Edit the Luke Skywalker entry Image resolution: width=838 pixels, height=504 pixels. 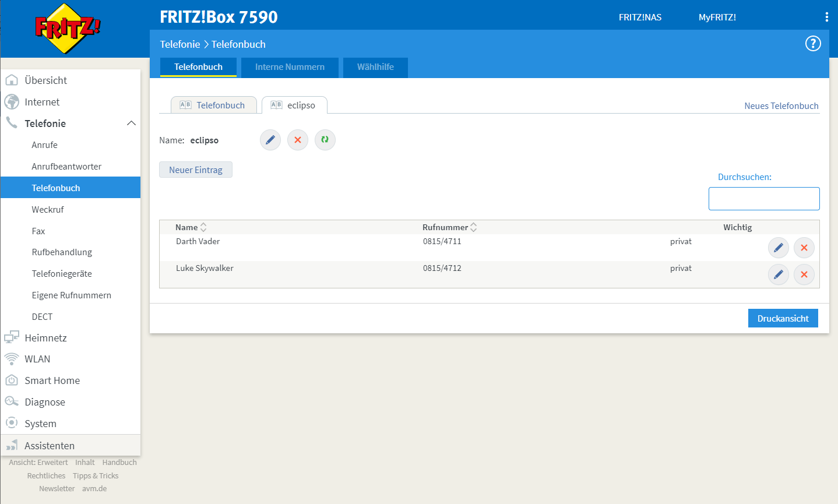[779, 274]
